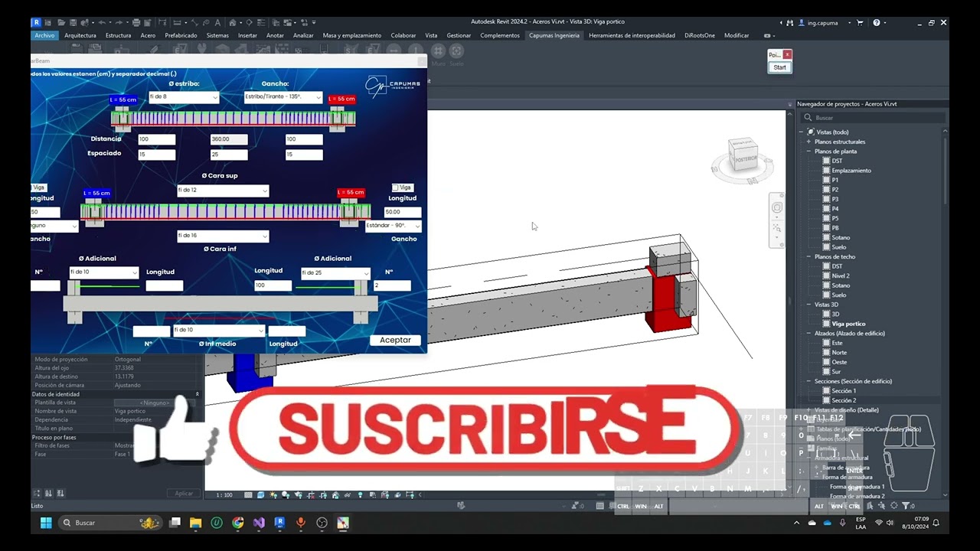Toggle the right Viga checkbox
Screen dimensions: 980x551
pyautogui.click(x=395, y=187)
